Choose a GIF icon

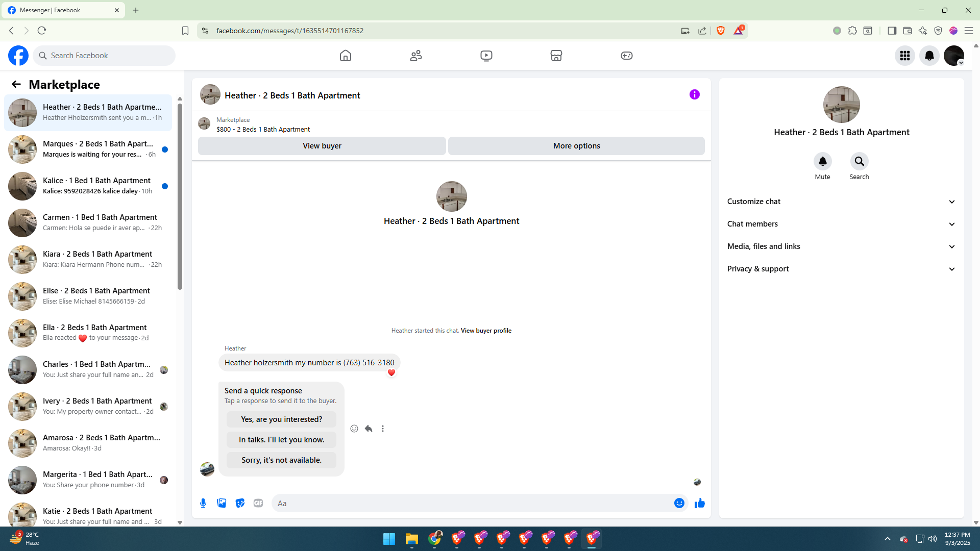tap(258, 503)
